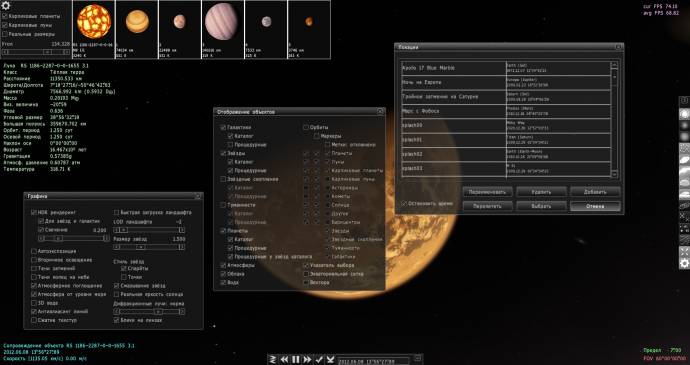Toggle the Галактики checkbox in Отображение объектов
This screenshot has width=690, height=365.
click(x=223, y=127)
